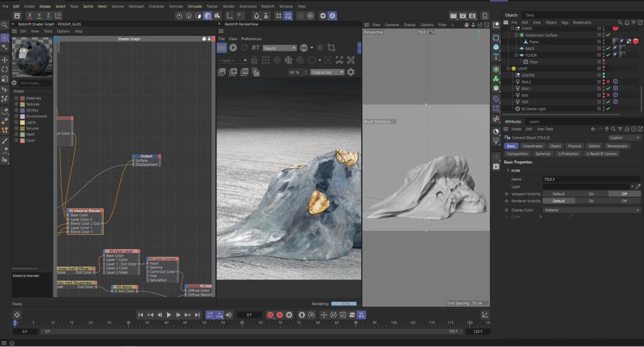This screenshot has height=347, width=644.
Task: Open the Beauty AOV dropdown
Action: point(279,48)
